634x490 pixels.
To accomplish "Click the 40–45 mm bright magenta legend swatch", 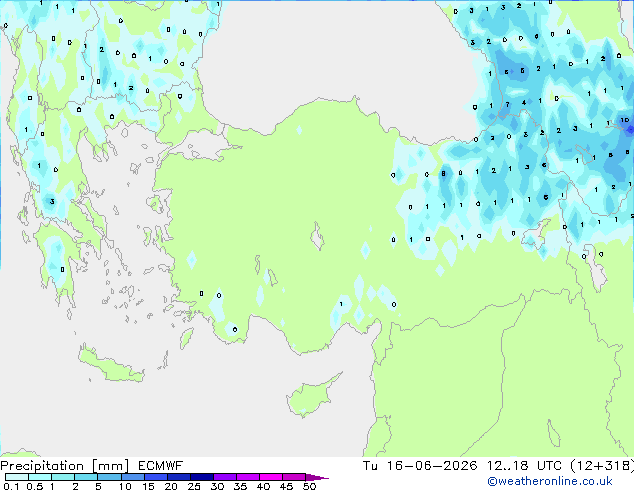I will click(x=271, y=477).
